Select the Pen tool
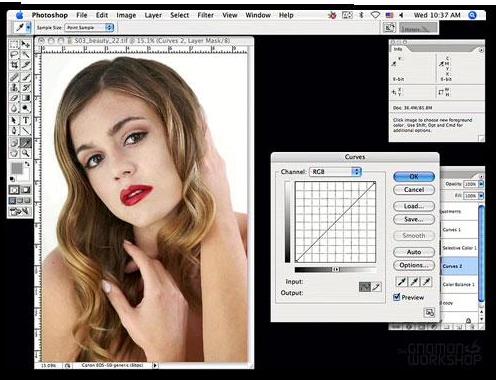 point(14,131)
